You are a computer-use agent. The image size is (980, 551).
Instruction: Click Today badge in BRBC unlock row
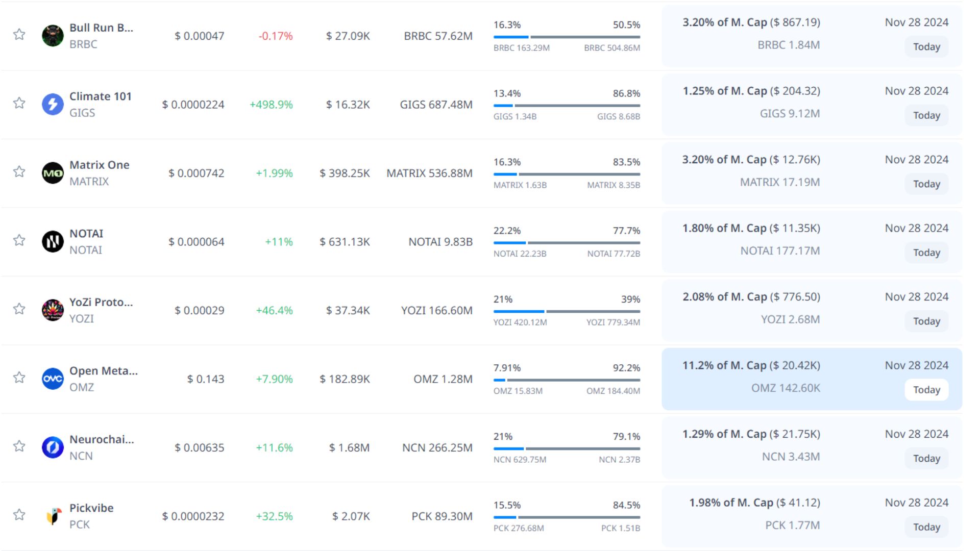(x=926, y=47)
